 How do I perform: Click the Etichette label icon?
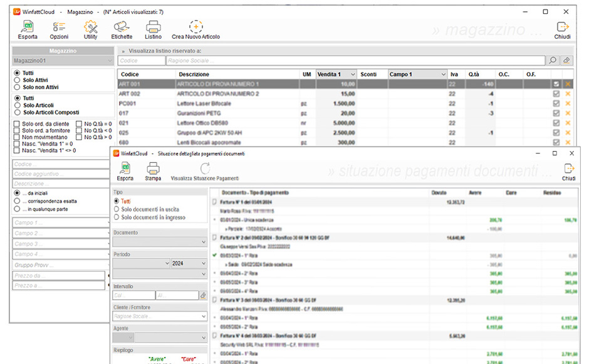coord(122,27)
